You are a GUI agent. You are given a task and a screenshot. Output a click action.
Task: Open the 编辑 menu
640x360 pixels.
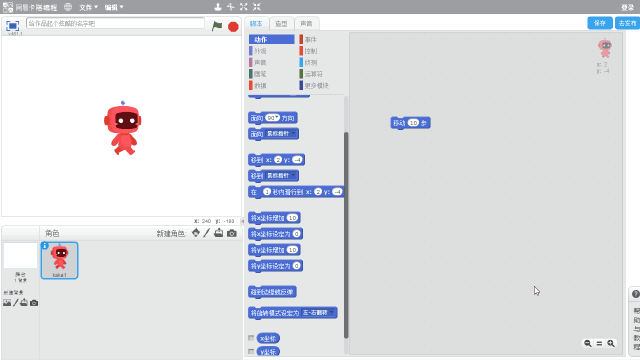(x=113, y=7)
